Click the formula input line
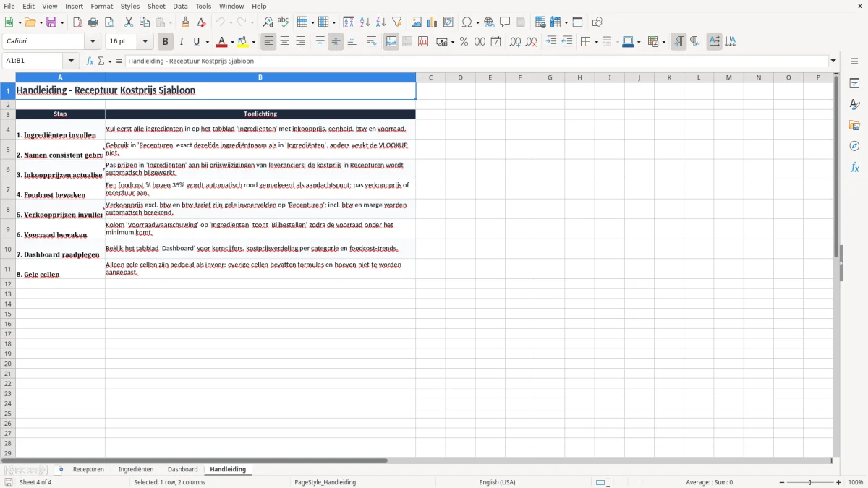 pyautogui.click(x=477, y=61)
